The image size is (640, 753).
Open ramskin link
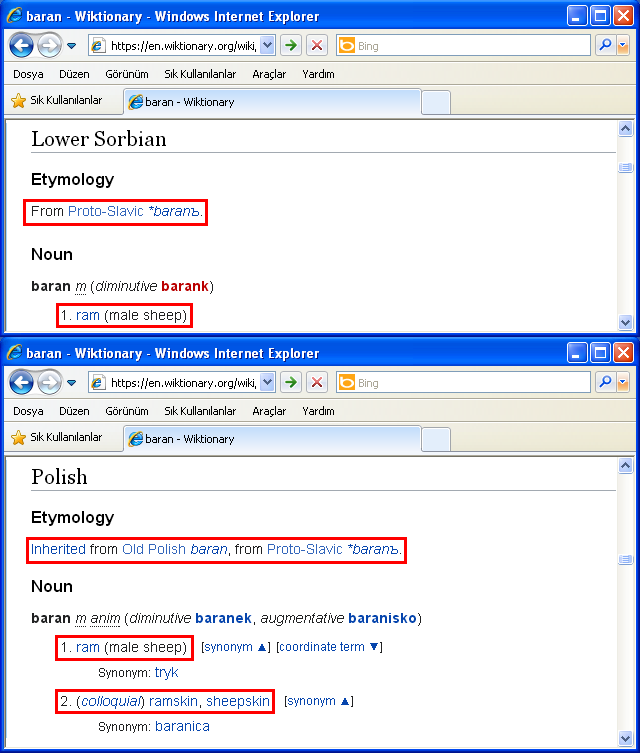tap(173, 702)
